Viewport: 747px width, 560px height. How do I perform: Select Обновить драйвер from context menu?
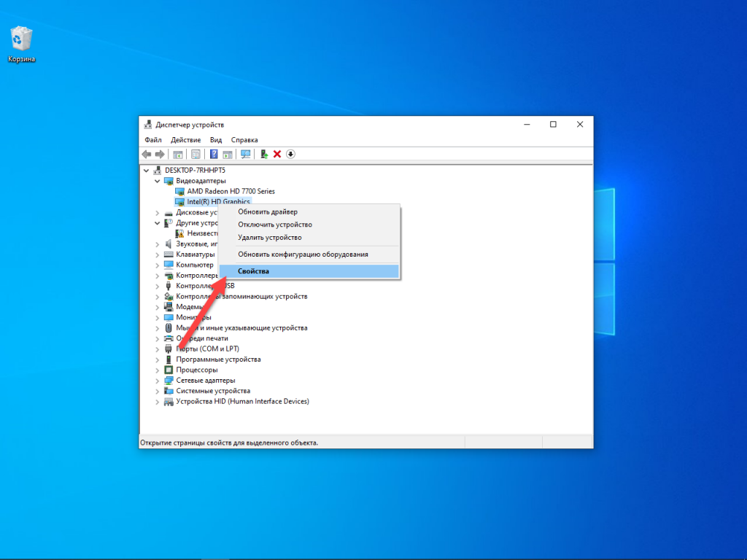[267, 212]
